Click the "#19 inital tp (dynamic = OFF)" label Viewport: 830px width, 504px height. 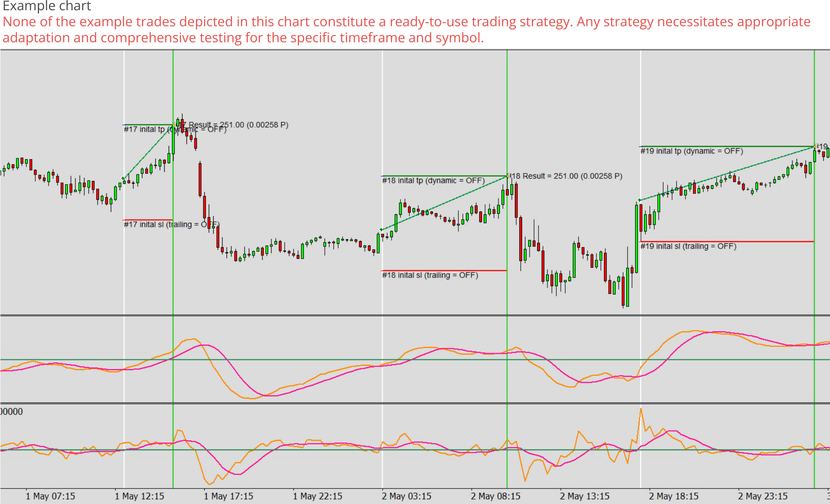(x=692, y=151)
